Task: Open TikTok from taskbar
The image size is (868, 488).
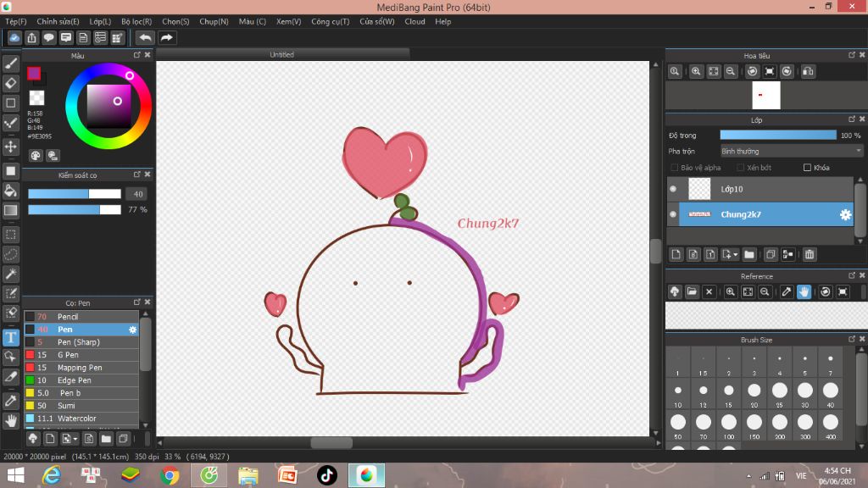Action: [x=326, y=475]
